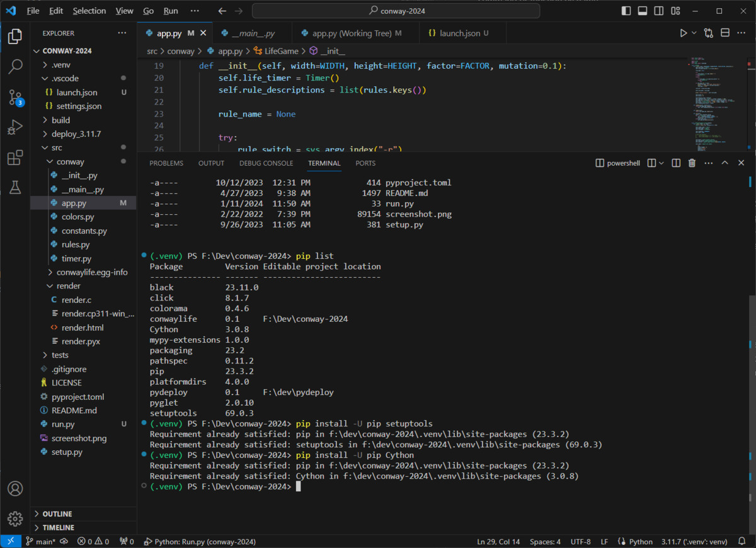Image resolution: width=756 pixels, height=548 pixels.
Task: Split the terminal with the split icon
Action: click(x=675, y=163)
